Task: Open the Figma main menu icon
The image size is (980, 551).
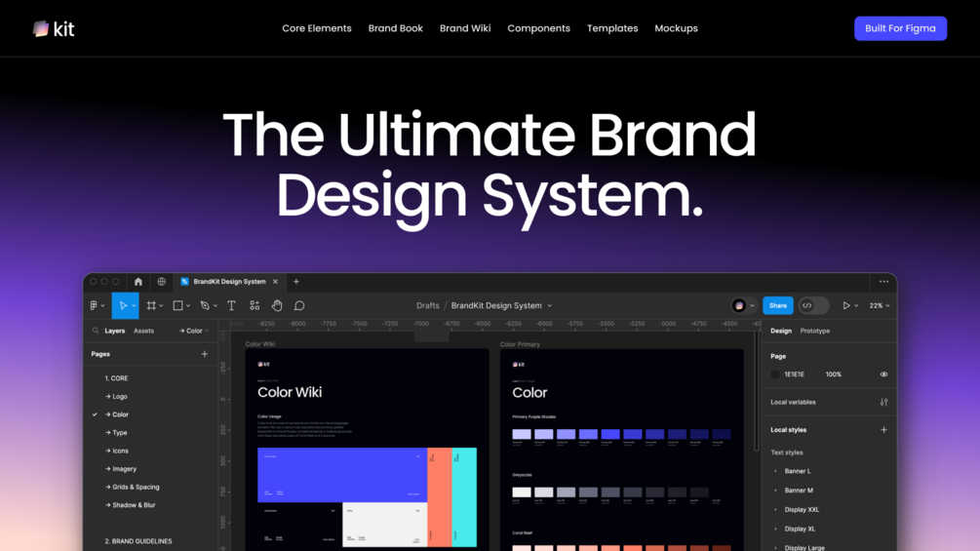Action: point(94,305)
